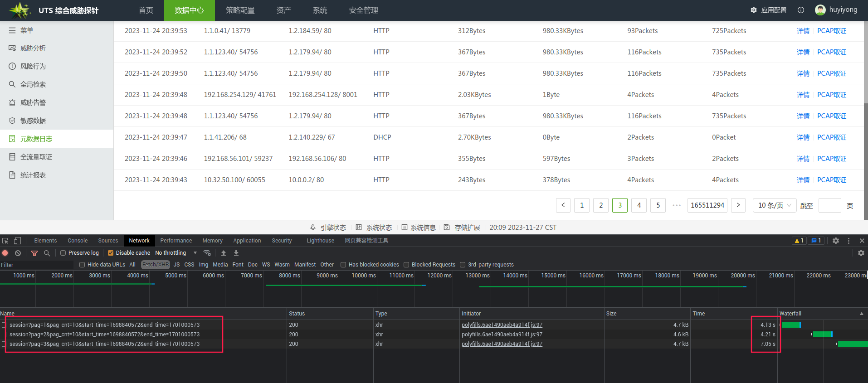Check 3rd-party requests
This screenshot has width=868, height=383.
[463, 265]
